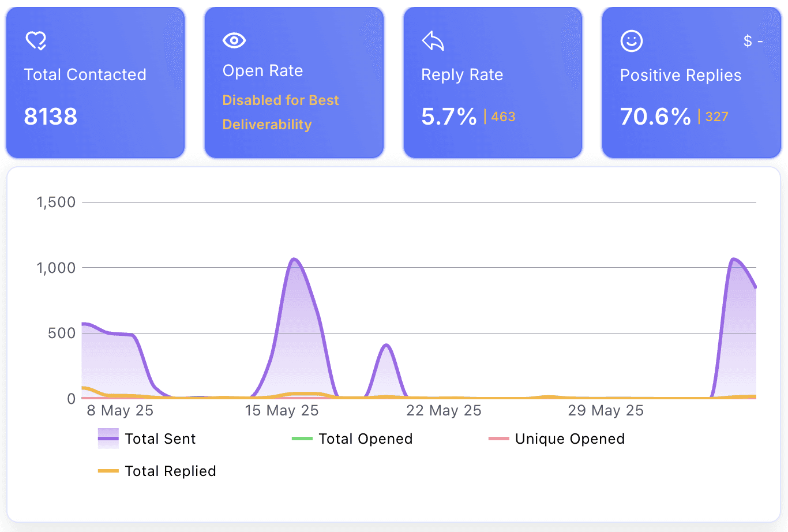Click the smiley face icon on Positive Replies
The height and width of the screenshot is (532, 788).
(632, 41)
